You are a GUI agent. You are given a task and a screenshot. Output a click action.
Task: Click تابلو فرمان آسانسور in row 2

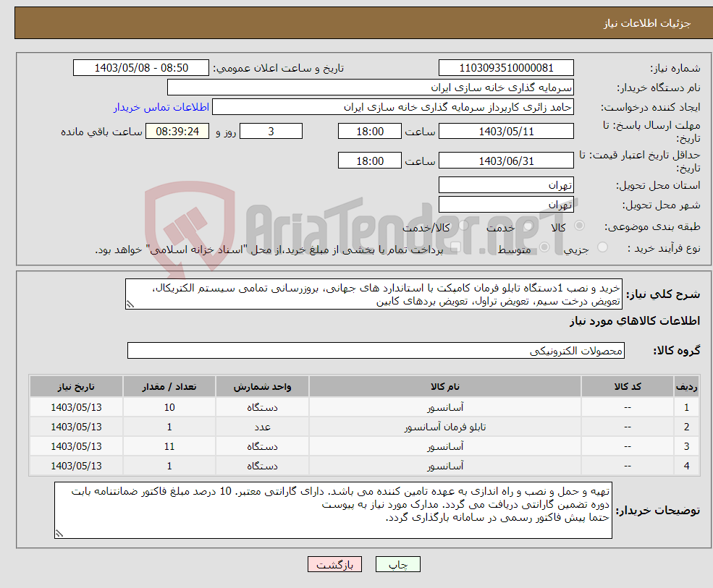(445, 427)
